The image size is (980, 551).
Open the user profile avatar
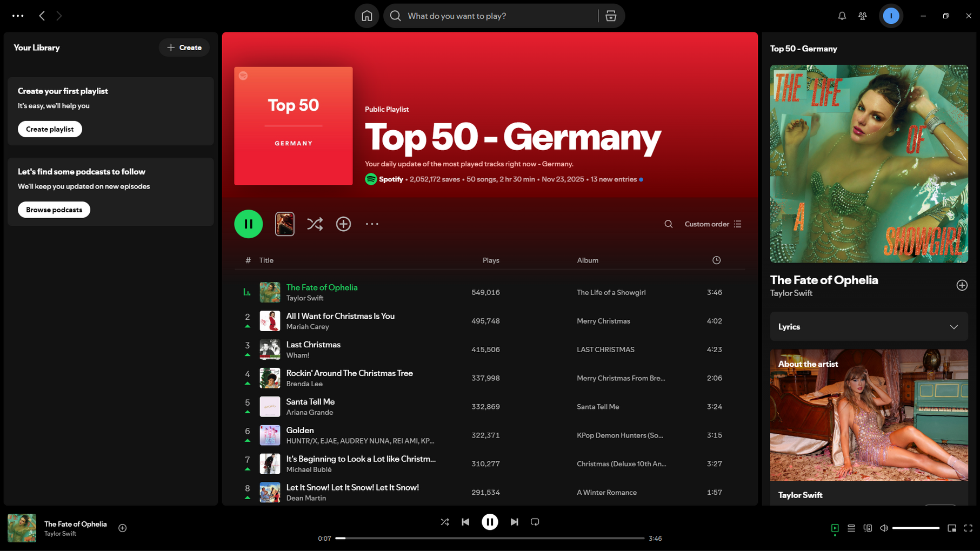click(x=891, y=16)
